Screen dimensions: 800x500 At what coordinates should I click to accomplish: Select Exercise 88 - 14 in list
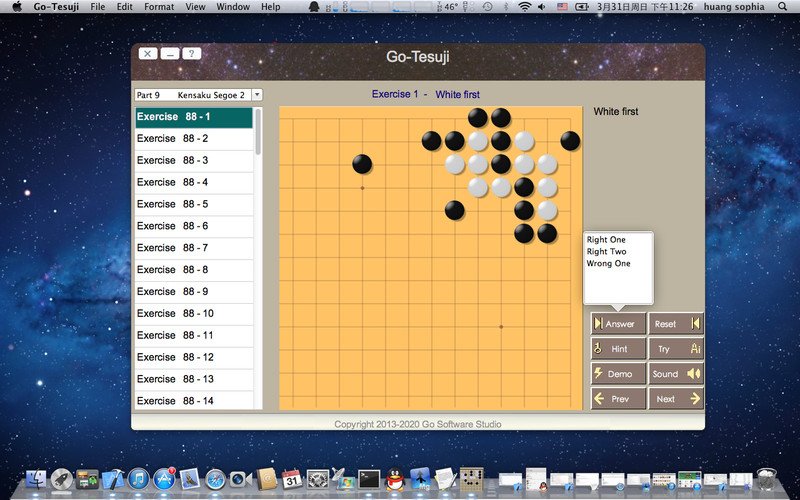pos(194,401)
